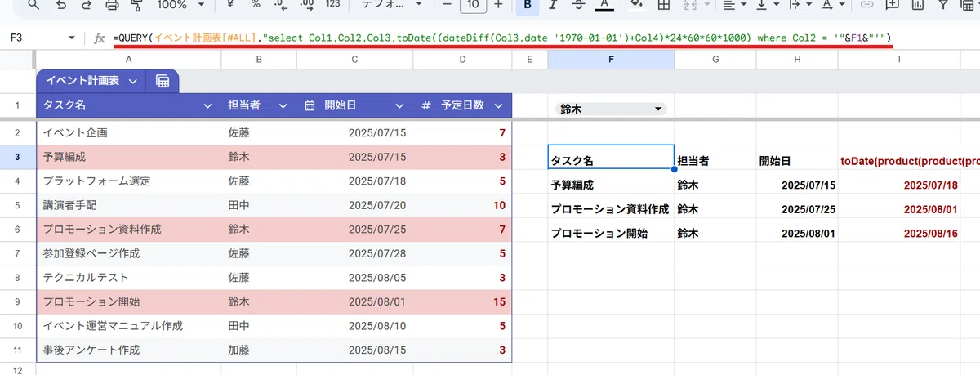Open the menu search magnifier icon
The height and width of the screenshot is (375, 980).
pos(32,4)
